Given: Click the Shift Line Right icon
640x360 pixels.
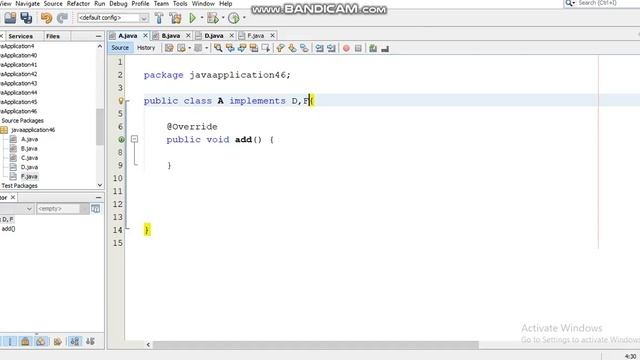Looking at the screenshot, I should (331, 48).
